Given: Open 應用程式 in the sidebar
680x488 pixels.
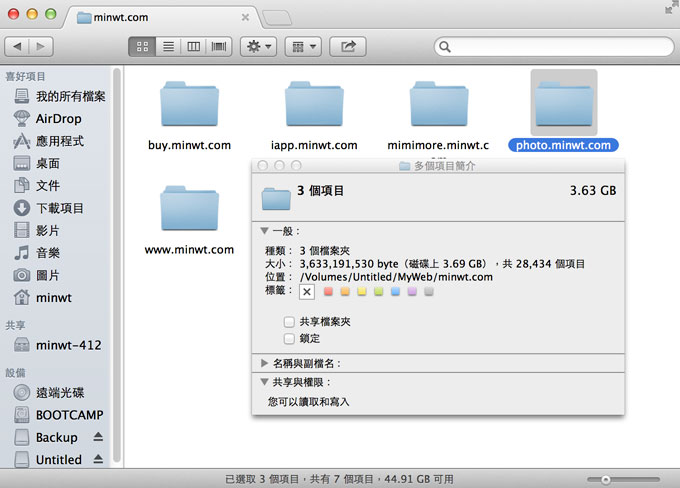Looking at the screenshot, I should click(49, 141).
